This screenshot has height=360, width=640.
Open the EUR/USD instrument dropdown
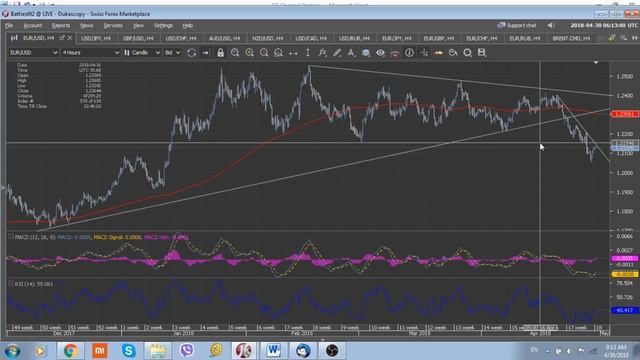(x=33, y=53)
